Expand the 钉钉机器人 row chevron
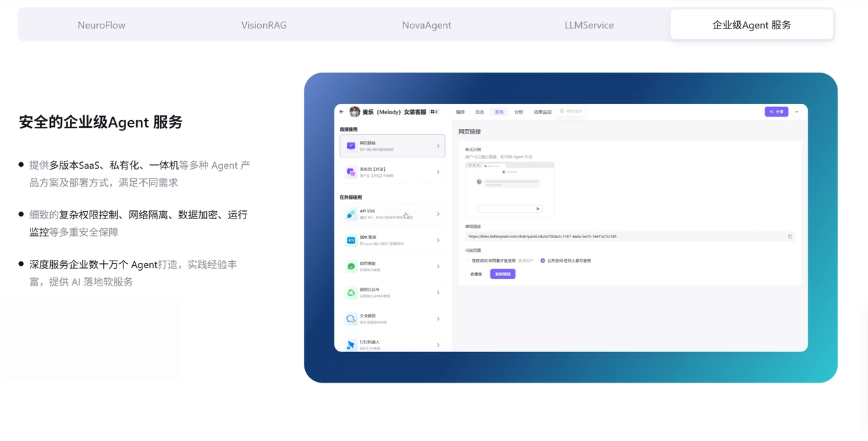Screen dimensions: 868x441 (x=438, y=345)
